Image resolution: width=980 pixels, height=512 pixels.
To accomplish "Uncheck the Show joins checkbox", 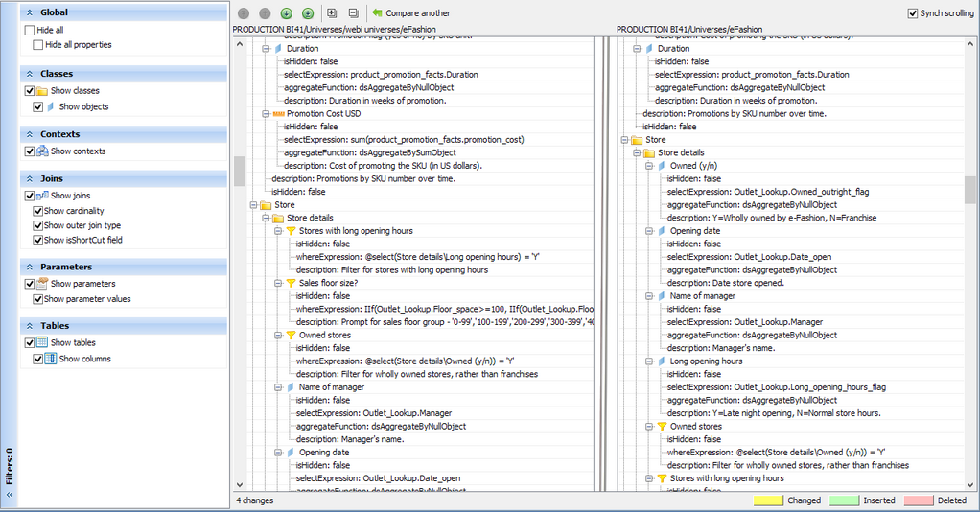I will click(x=30, y=196).
